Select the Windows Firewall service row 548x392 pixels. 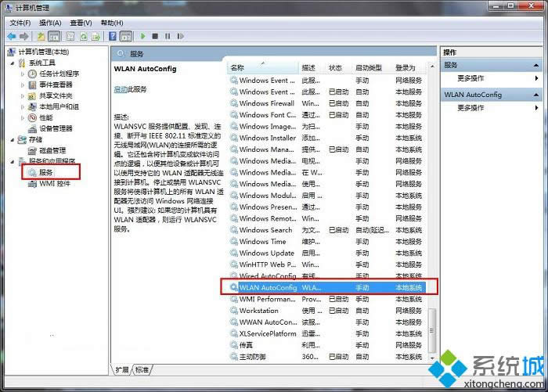[327, 103]
